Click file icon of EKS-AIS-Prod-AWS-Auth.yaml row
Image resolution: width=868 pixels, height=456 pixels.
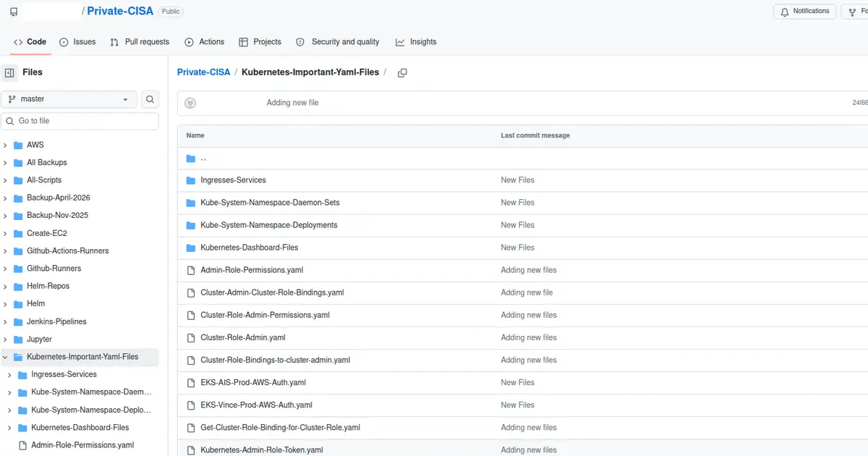(x=191, y=382)
